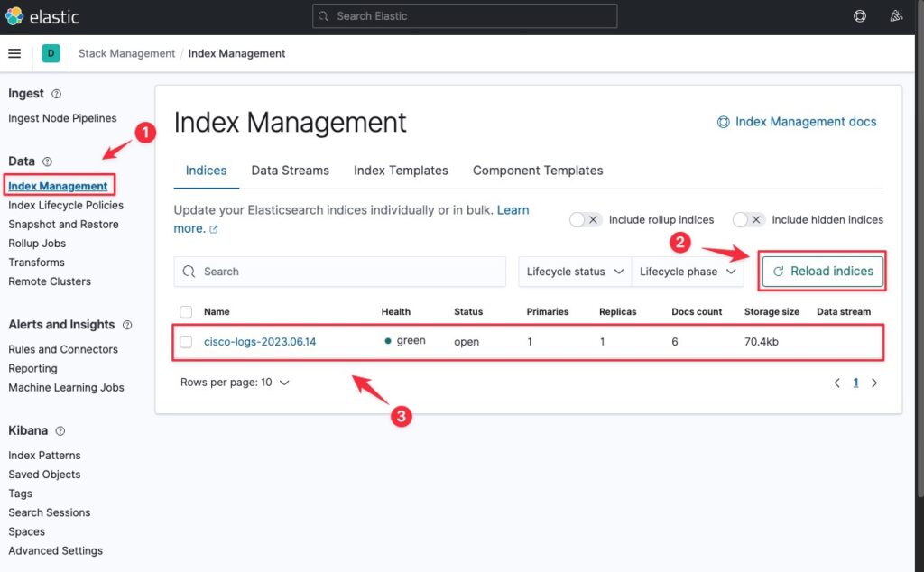
Task: Open the Lifecycle status dropdown
Action: coord(575,272)
